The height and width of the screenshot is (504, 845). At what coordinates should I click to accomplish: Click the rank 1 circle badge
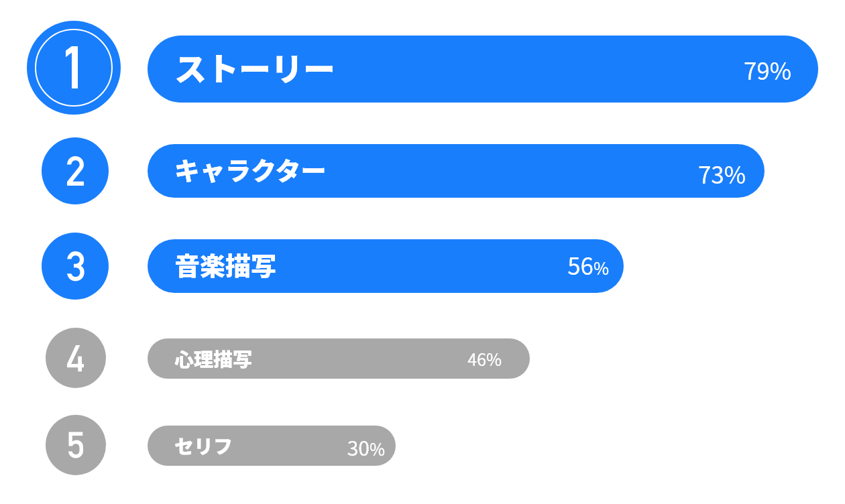(x=74, y=68)
